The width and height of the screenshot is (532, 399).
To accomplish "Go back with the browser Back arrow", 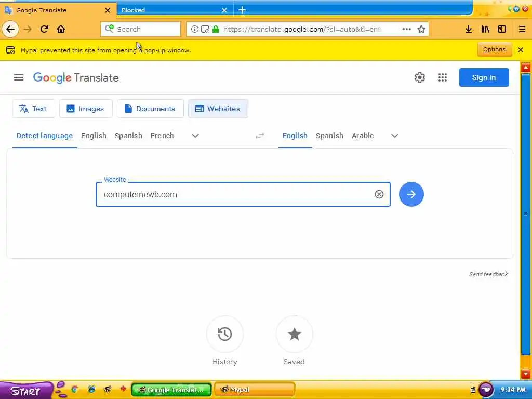I will (10, 29).
